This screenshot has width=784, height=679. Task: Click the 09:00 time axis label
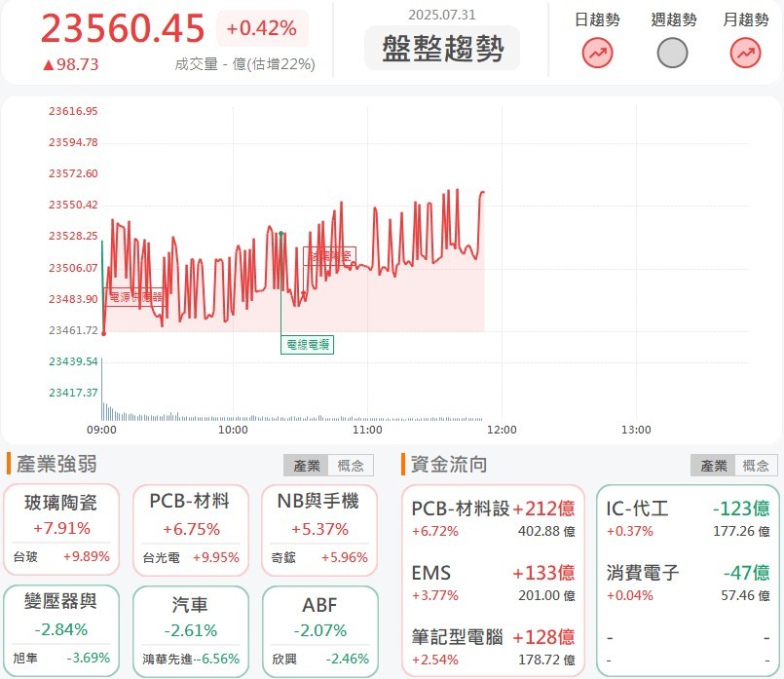[x=101, y=430]
